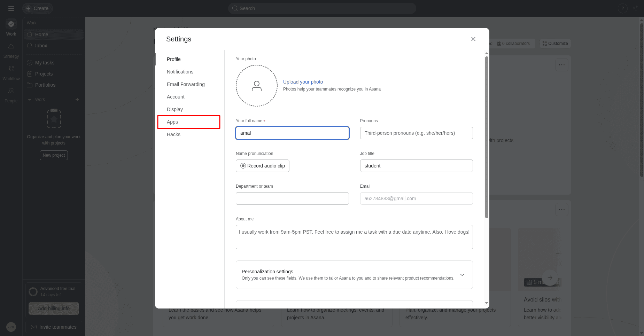Click the Department or team field

click(x=292, y=198)
